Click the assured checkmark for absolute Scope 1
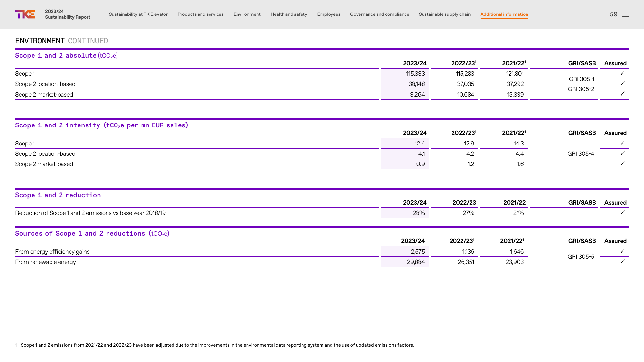 coord(622,73)
